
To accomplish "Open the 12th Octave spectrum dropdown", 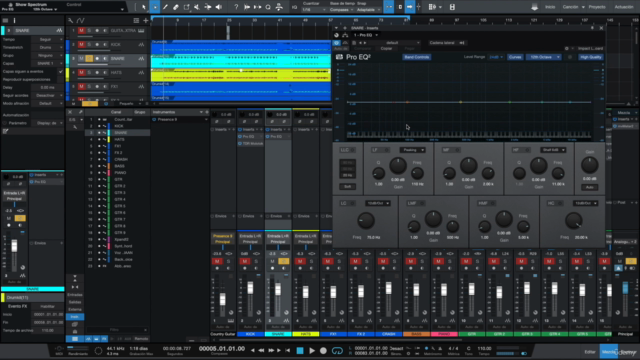I will [544, 57].
